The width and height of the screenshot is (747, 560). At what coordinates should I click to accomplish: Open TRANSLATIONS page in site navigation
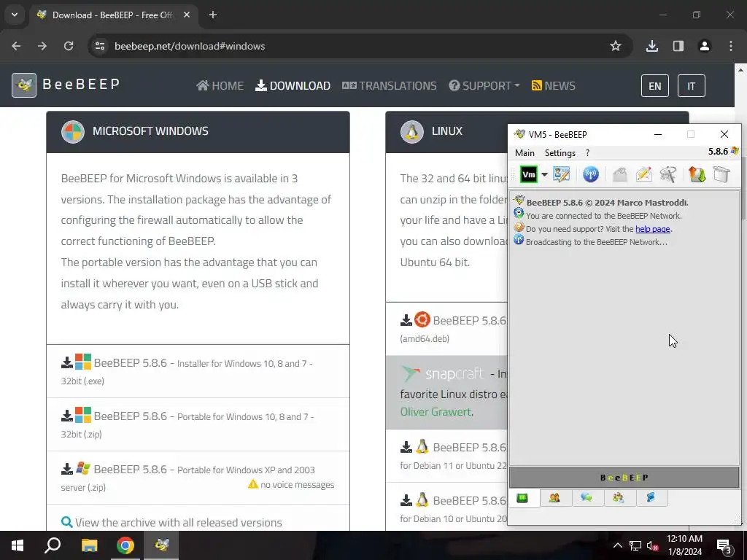(x=390, y=86)
